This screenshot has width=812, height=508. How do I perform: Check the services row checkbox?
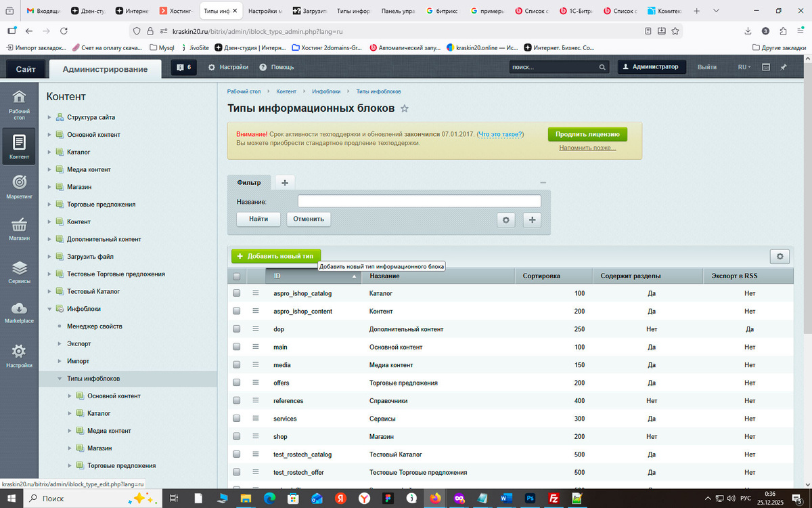237,419
